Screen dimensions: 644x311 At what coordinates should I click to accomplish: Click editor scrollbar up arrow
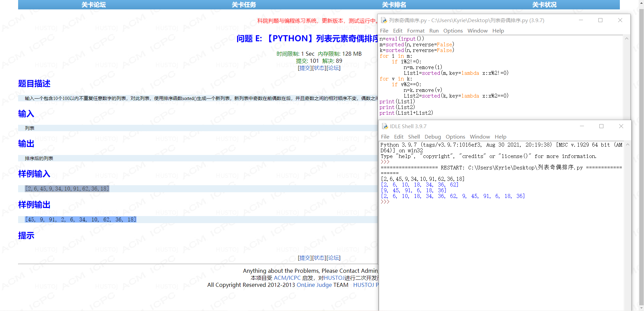coord(627,39)
